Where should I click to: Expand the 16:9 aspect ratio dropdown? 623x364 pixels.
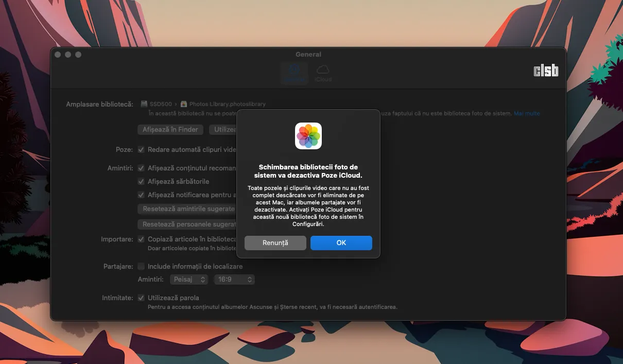234,280
